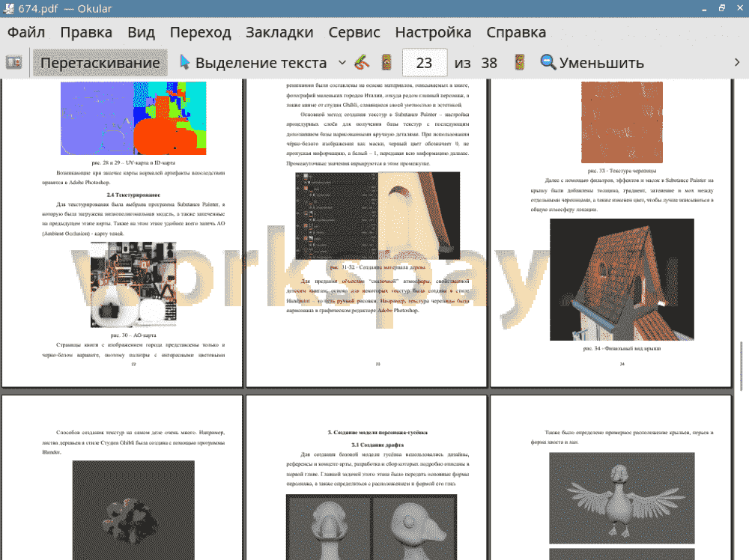Click the winged duck model image
Screen dimensions: 749x560
point(622,499)
